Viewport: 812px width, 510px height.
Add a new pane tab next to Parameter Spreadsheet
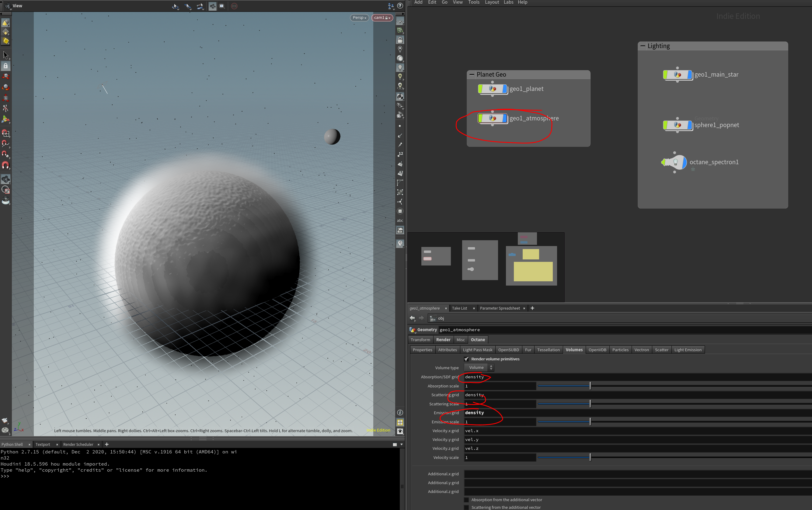coord(532,308)
